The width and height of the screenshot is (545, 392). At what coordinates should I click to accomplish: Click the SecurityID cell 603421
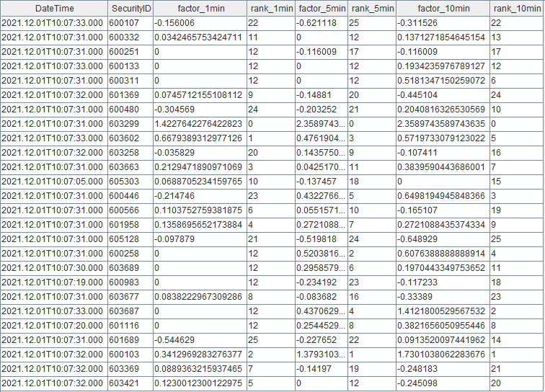point(125,383)
